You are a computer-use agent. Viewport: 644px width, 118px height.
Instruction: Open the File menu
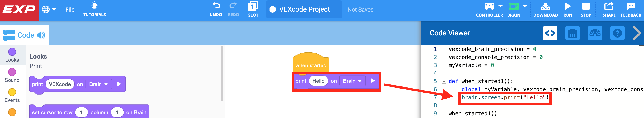pos(70,10)
